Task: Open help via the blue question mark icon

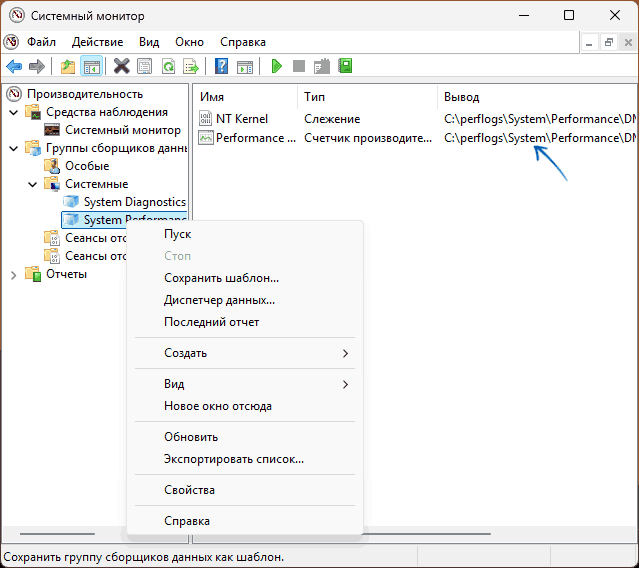Action: 221,66
